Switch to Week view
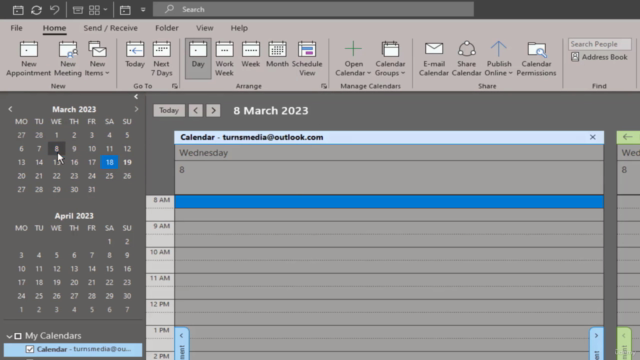 [251, 55]
